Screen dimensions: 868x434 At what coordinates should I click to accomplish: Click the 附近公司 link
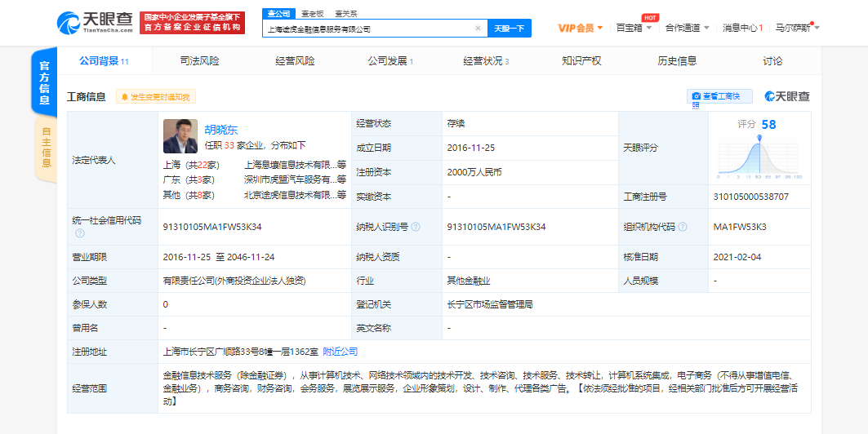pos(341,352)
